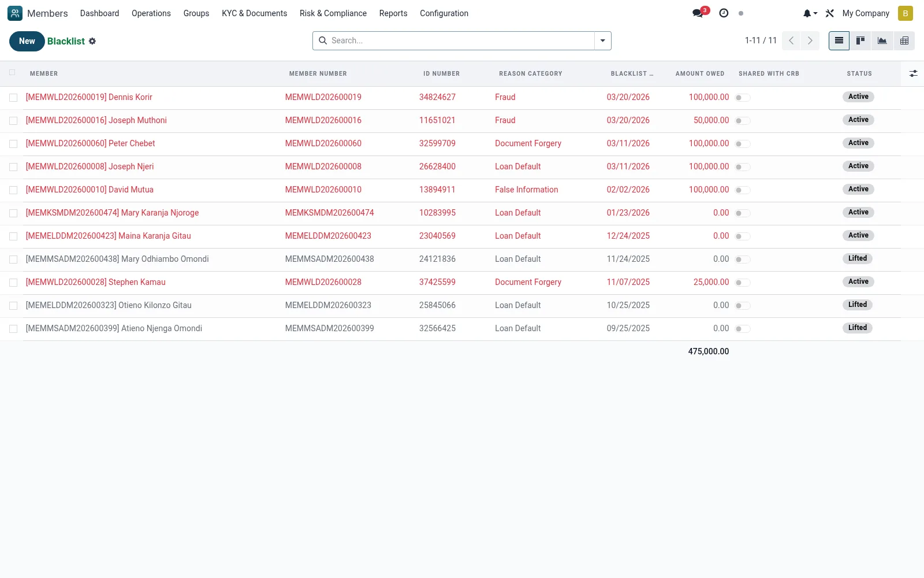Viewport: 924px width, 578px height.
Task: Open the KYC & Documents menu
Action: (254, 13)
